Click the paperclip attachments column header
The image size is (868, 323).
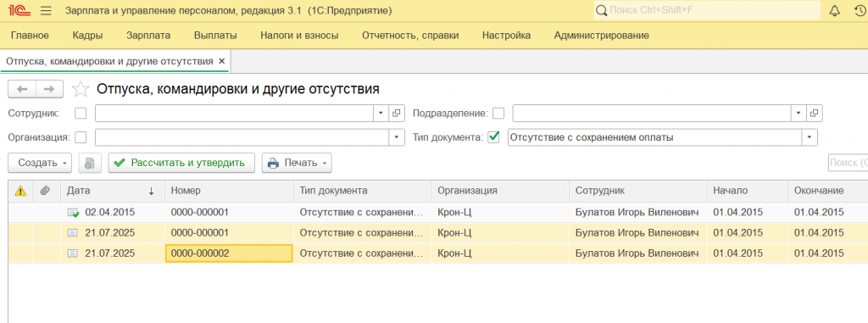pos(46,191)
